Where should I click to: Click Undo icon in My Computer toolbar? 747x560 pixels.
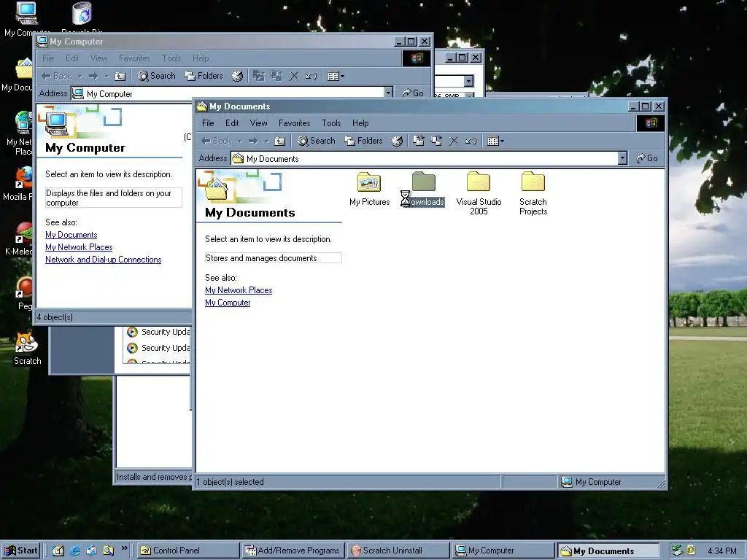(x=311, y=76)
